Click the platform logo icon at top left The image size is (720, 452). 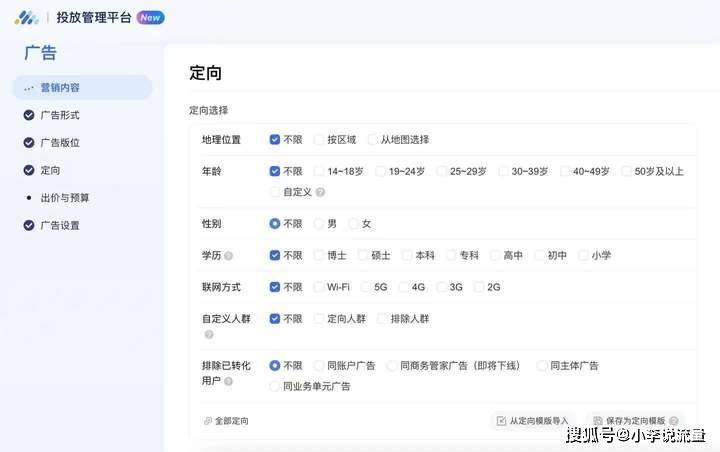(26, 17)
